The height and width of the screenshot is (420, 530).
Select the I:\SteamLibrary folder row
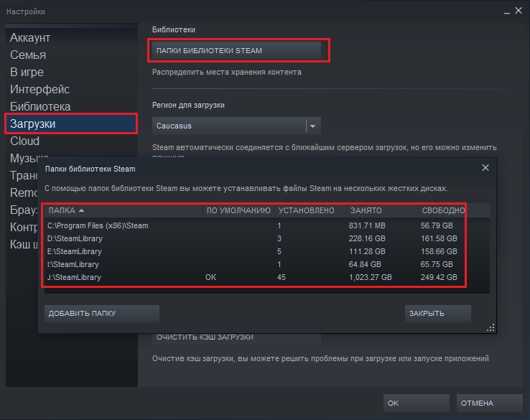[x=267, y=264]
